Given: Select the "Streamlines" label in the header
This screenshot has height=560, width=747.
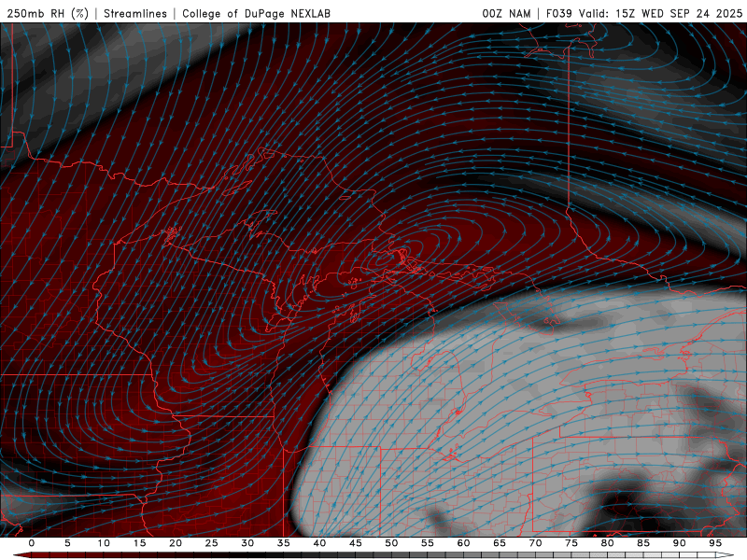Looking at the screenshot, I should tap(135, 13).
